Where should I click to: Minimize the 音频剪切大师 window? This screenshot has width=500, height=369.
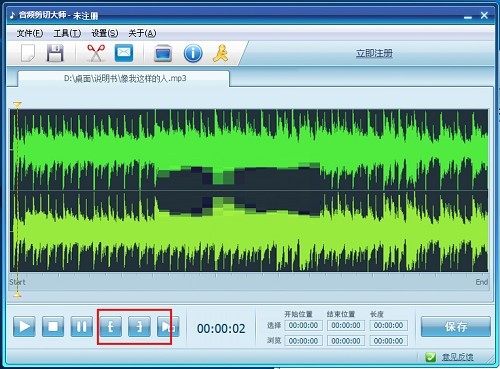[468, 16]
